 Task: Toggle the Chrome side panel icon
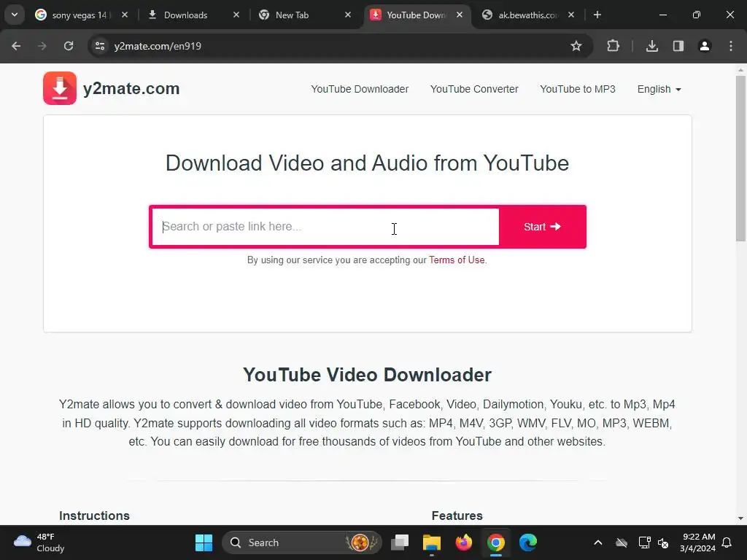click(678, 46)
